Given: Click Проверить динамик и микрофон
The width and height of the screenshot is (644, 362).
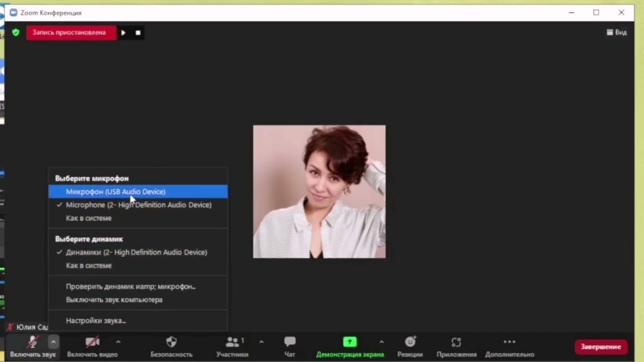Looking at the screenshot, I should tap(138, 287).
